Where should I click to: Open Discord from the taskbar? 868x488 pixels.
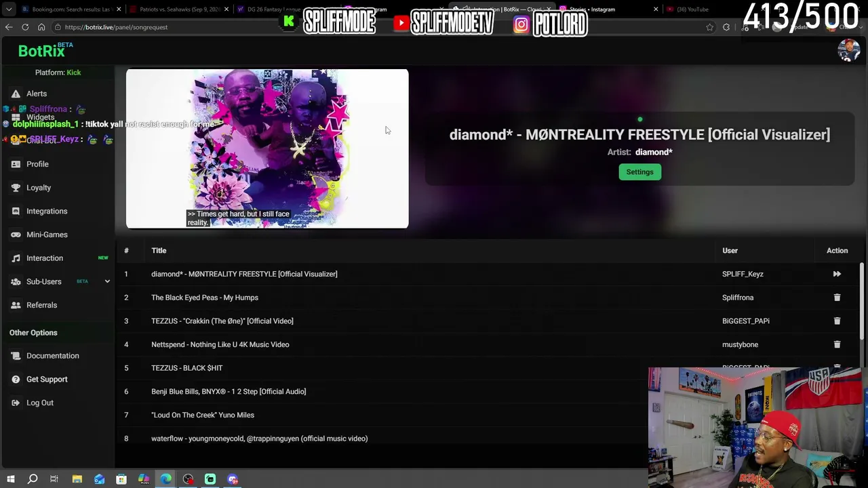[x=233, y=479]
